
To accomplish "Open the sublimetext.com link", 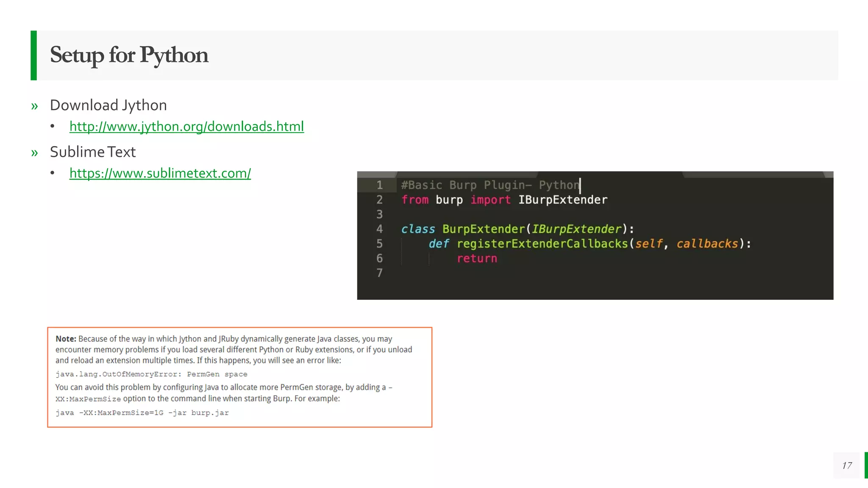I will (x=160, y=173).
